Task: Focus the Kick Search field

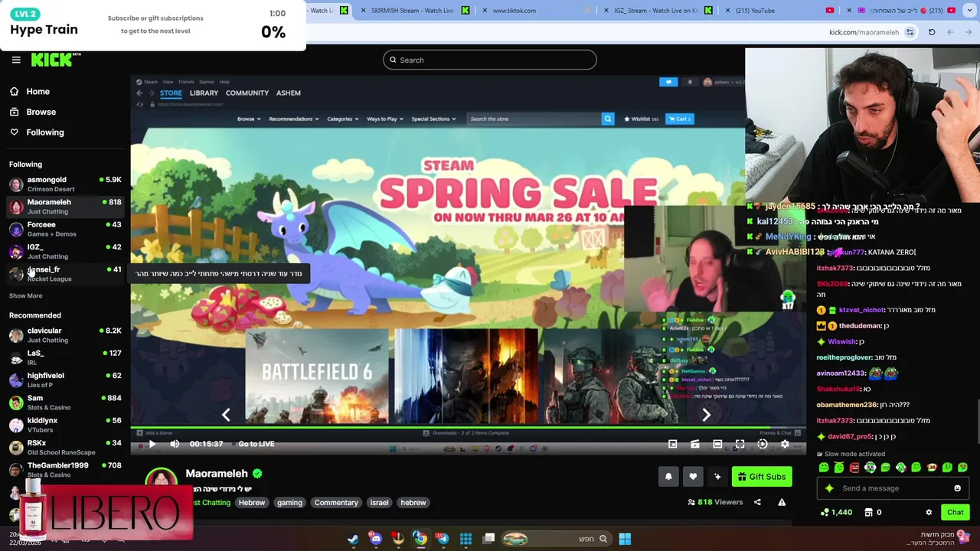Action: (x=490, y=60)
